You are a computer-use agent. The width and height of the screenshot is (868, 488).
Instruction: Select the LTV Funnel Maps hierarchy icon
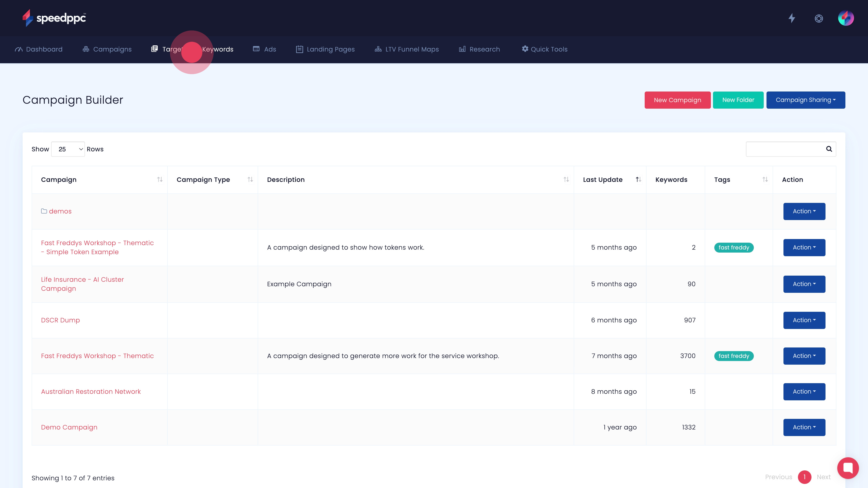tap(378, 49)
